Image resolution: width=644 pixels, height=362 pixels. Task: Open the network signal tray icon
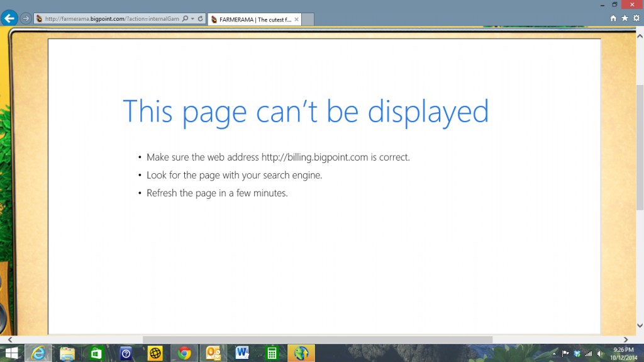point(589,353)
